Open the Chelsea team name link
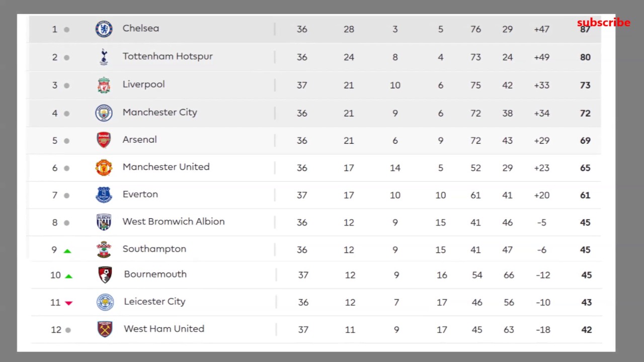The width and height of the screenshot is (644, 362). pos(141,28)
